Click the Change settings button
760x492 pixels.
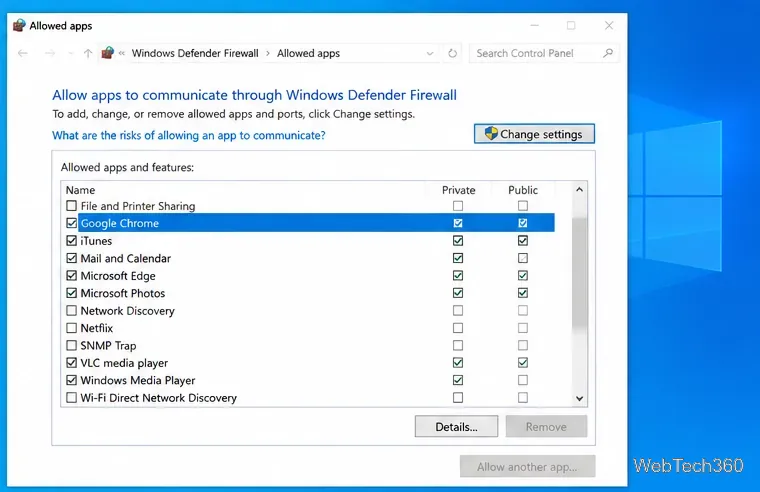coord(534,134)
